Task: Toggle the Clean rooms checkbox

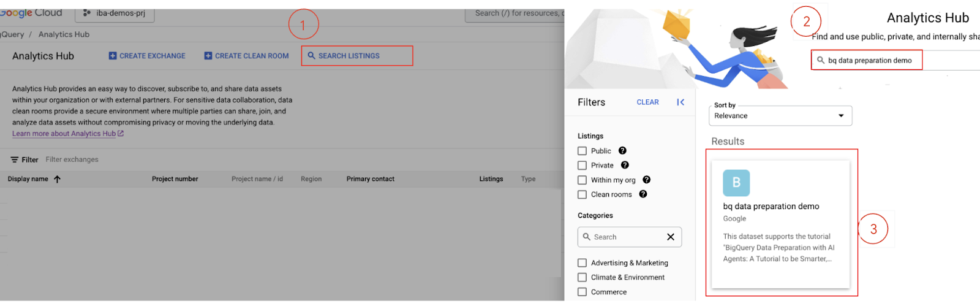Action: [x=582, y=194]
